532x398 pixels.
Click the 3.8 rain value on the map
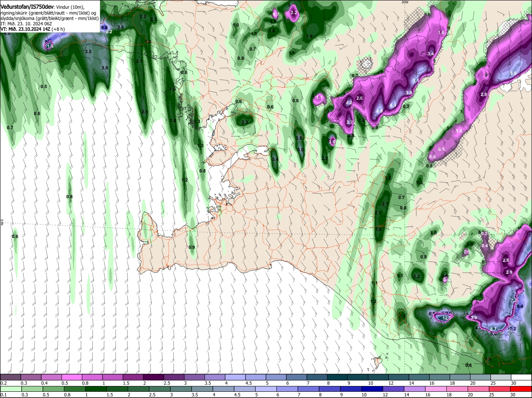(x=298, y=138)
